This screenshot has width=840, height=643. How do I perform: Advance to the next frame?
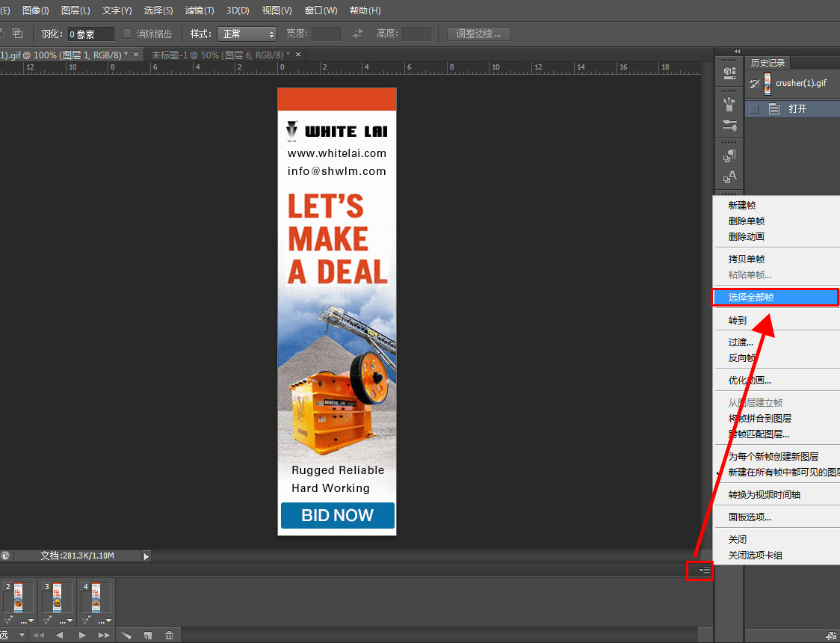coord(104,636)
